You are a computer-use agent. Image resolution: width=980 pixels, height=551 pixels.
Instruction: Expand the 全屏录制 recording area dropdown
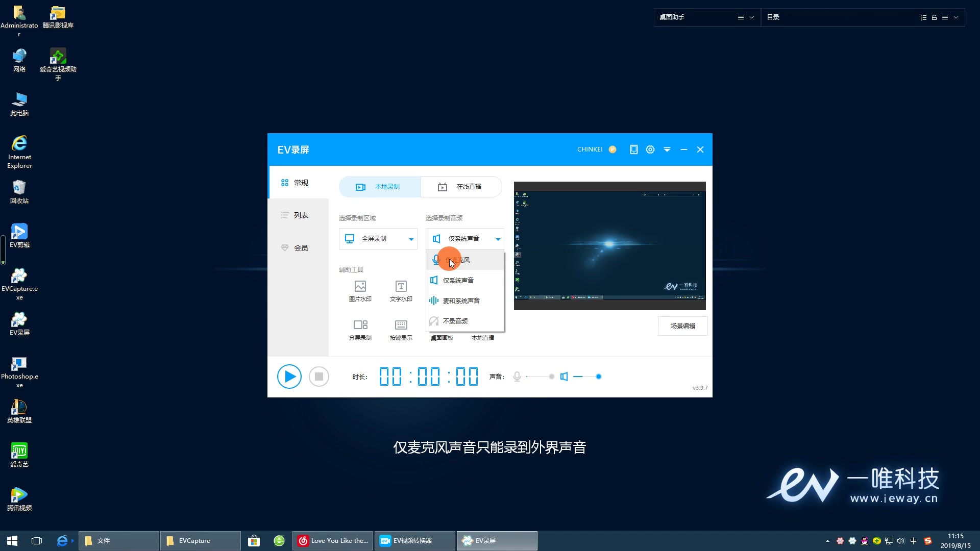[x=378, y=238]
